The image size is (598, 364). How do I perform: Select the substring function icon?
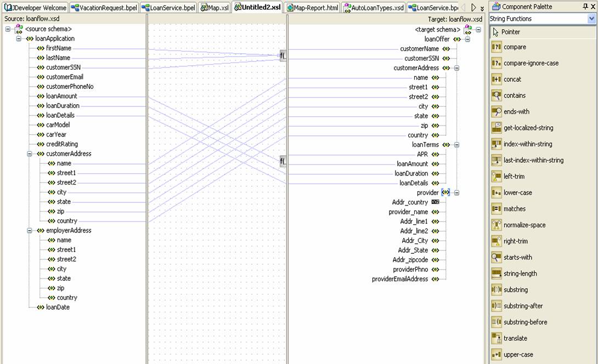tap(496, 290)
